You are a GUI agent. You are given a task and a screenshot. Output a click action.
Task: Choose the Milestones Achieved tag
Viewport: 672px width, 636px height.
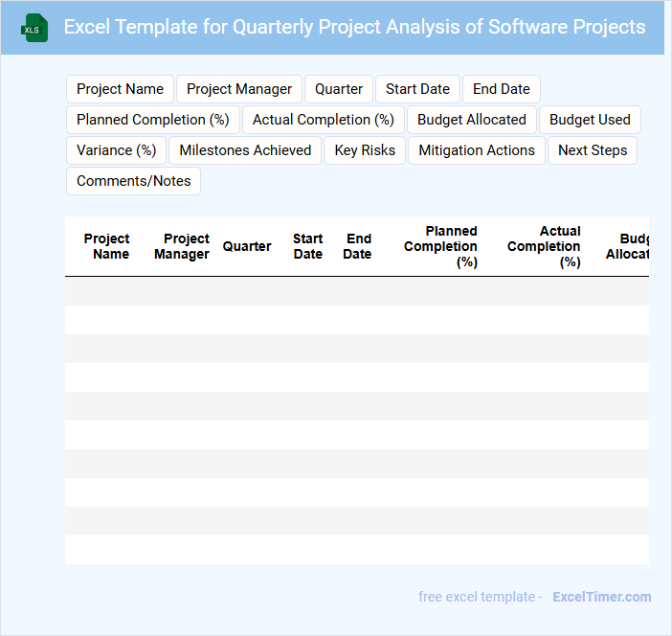pos(245,150)
